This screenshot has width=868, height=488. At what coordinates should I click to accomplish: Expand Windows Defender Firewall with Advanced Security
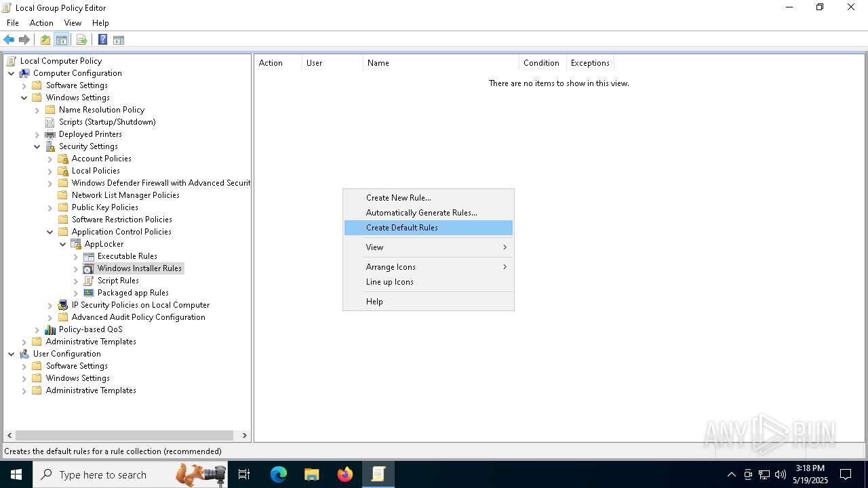tap(50, 183)
